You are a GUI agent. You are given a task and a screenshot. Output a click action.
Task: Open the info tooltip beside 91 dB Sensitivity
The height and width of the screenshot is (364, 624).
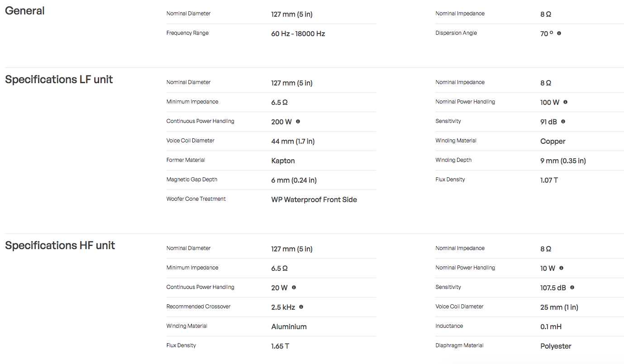(x=563, y=121)
